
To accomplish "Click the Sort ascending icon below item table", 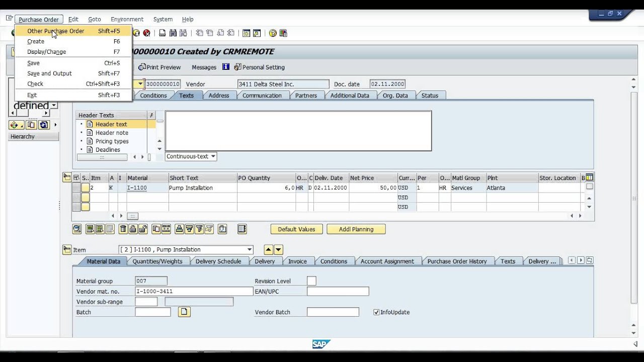I will point(180,229).
